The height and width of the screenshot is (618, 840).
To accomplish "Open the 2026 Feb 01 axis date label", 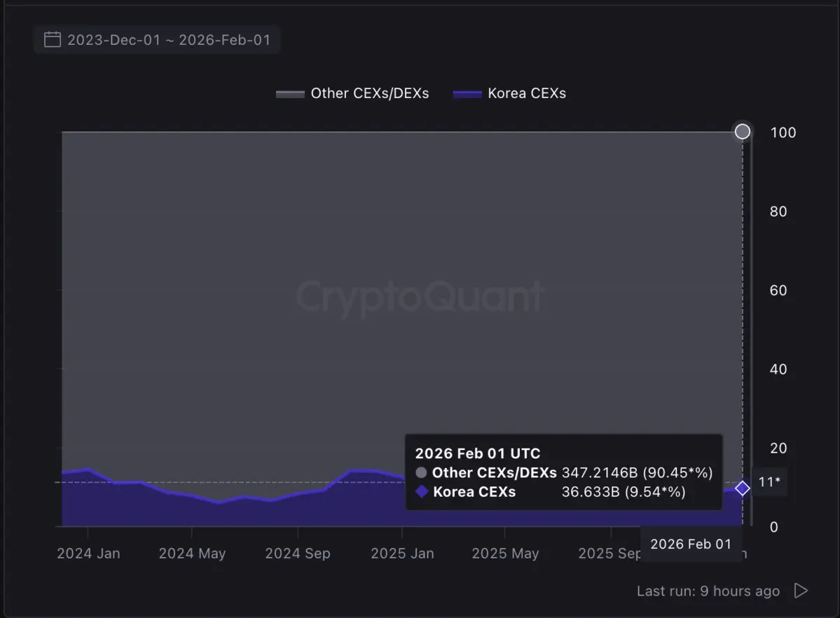I will click(x=691, y=544).
